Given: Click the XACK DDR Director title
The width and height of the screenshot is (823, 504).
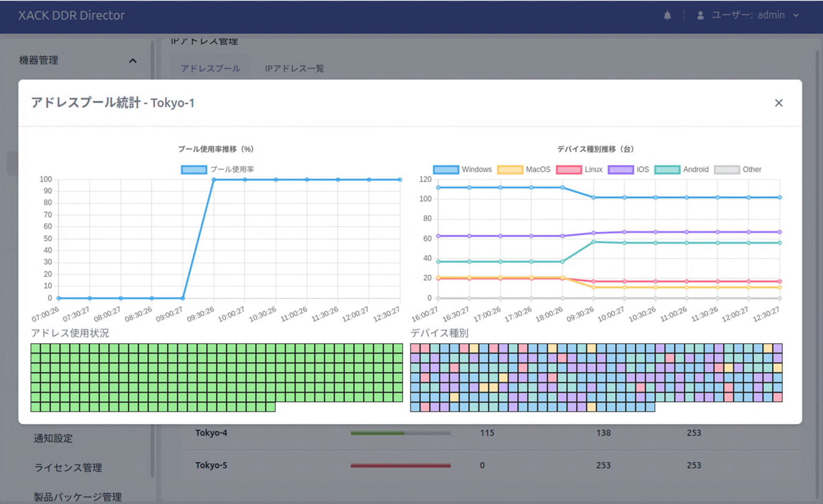Looking at the screenshot, I should point(72,16).
